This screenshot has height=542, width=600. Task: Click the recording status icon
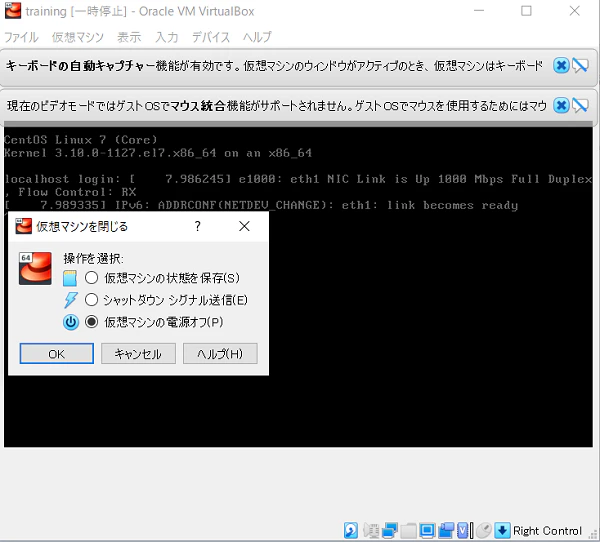[446, 530]
